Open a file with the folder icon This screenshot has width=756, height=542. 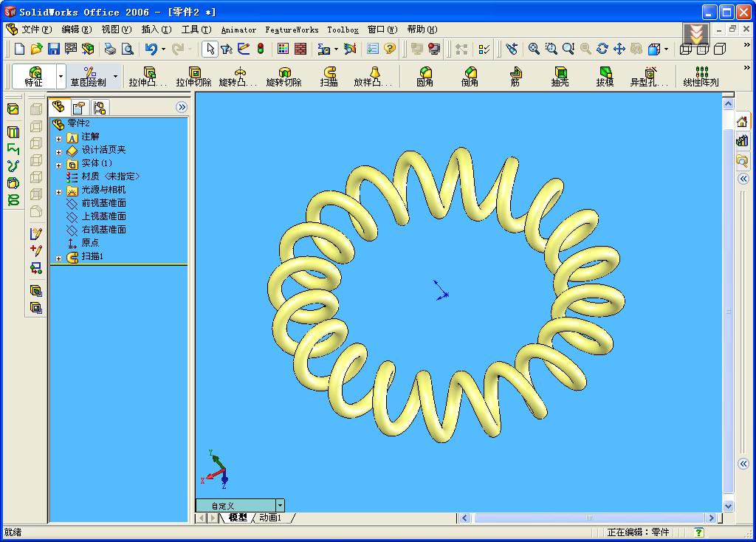pyautogui.click(x=37, y=49)
